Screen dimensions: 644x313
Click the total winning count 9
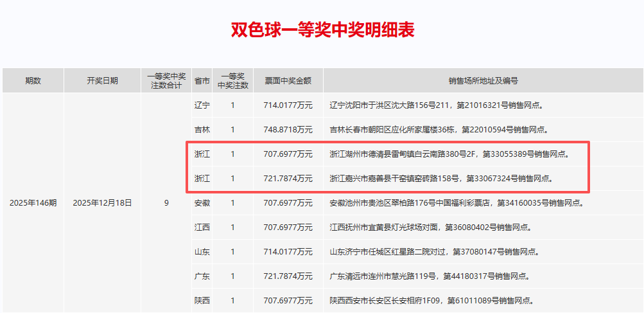point(166,203)
